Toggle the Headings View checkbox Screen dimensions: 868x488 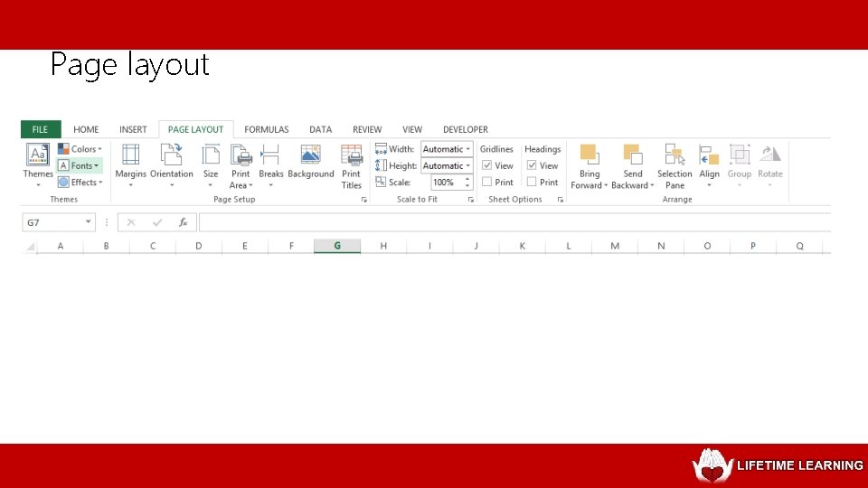pos(532,164)
